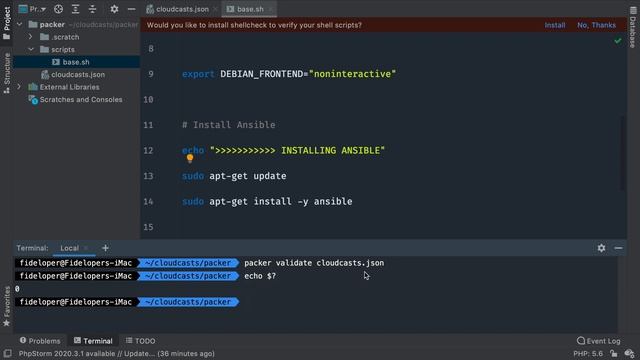Click line number 12 in gutter
Viewport: 640px width, 360px height.
click(x=148, y=150)
